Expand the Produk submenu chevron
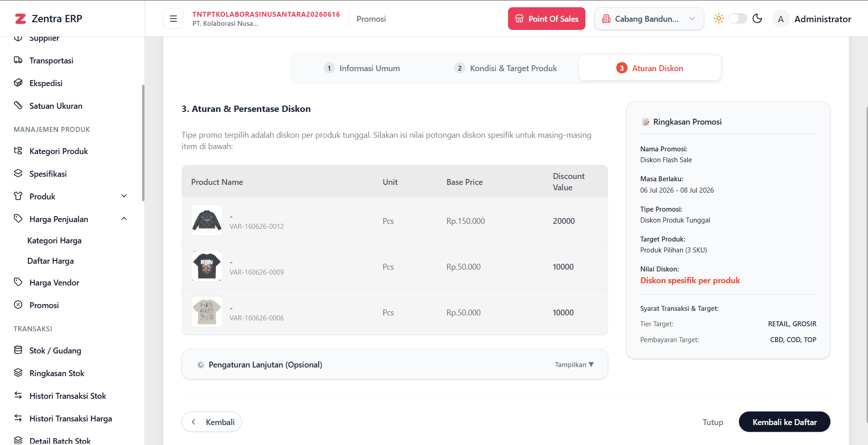 pyautogui.click(x=124, y=196)
